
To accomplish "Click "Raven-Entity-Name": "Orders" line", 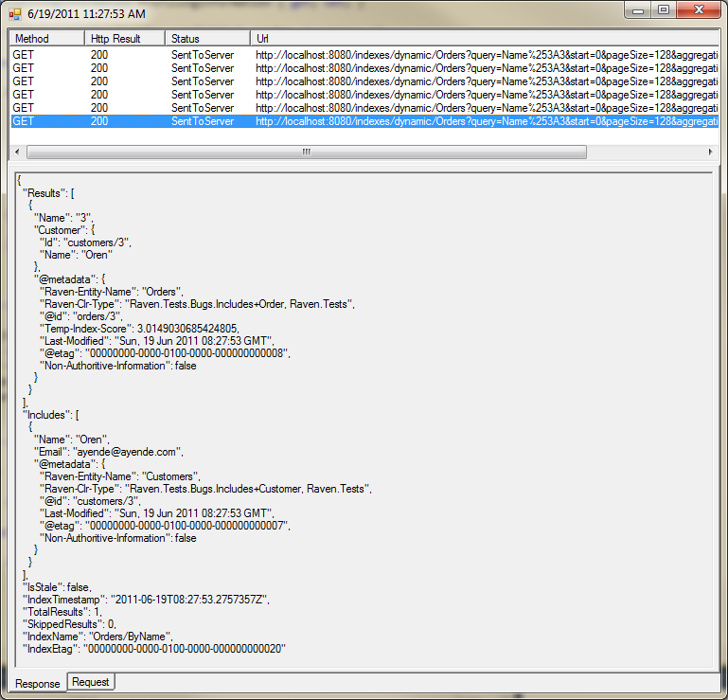I will tap(112, 292).
